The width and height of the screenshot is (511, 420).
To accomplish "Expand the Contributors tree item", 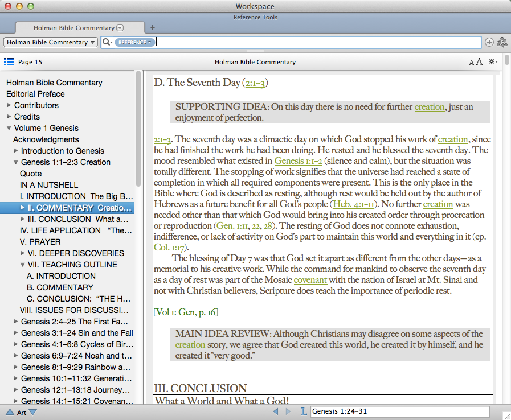I will [x=9, y=105].
